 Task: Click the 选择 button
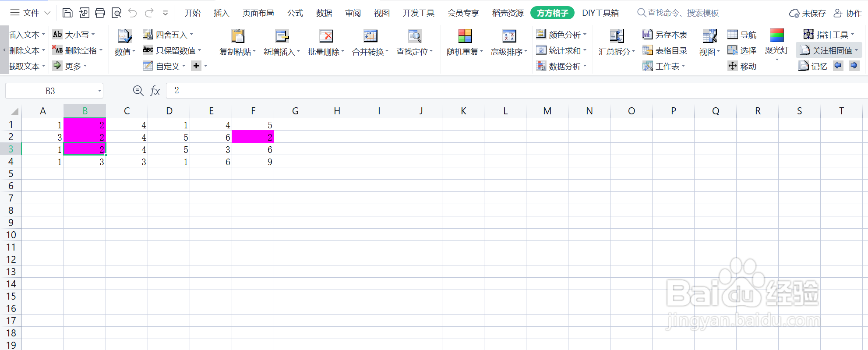point(742,50)
